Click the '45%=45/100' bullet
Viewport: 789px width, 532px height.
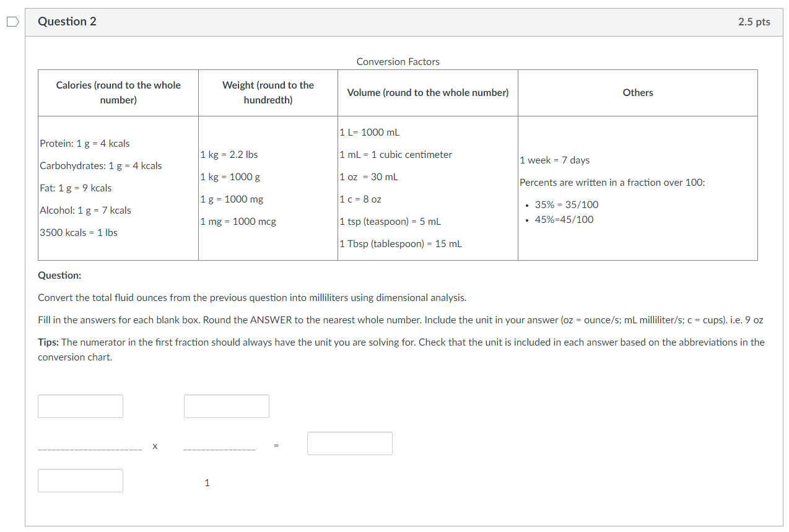click(564, 220)
